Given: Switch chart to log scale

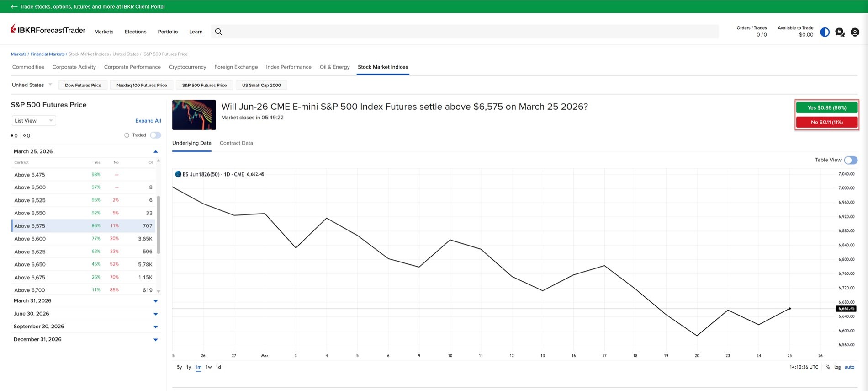Looking at the screenshot, I should (x=837, y=367).
